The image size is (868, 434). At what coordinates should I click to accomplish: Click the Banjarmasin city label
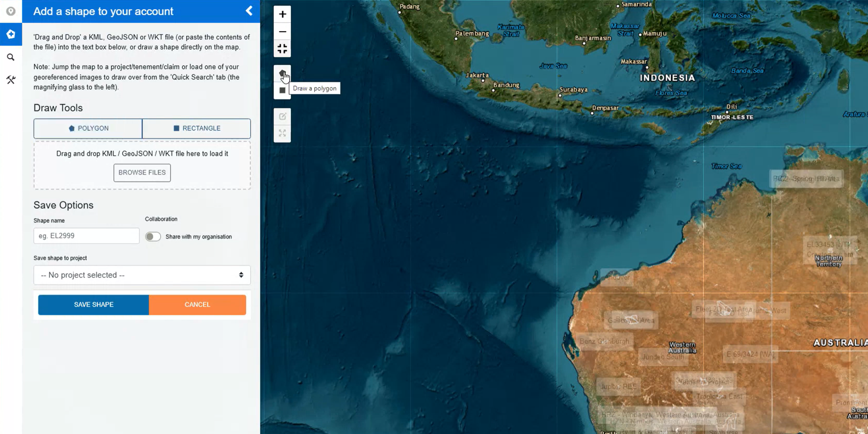point(593,38)
